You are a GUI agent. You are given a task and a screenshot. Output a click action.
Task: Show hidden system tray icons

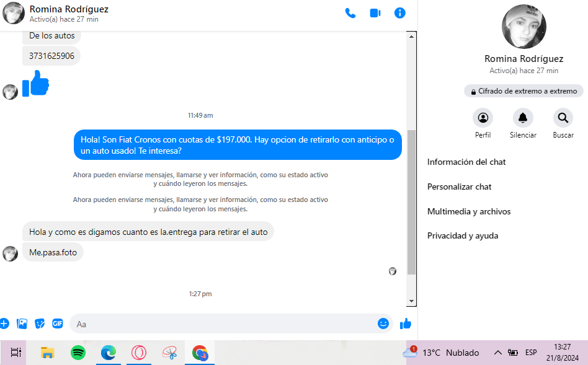[x=497, y=353]
